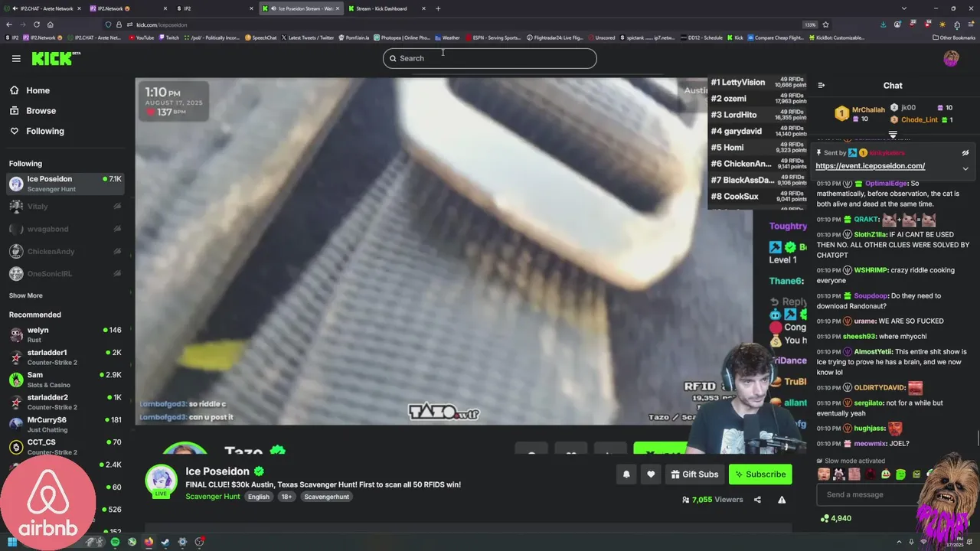Open the user profile avatar menu
Screen dimensions: 980x551
coord(951,58)
